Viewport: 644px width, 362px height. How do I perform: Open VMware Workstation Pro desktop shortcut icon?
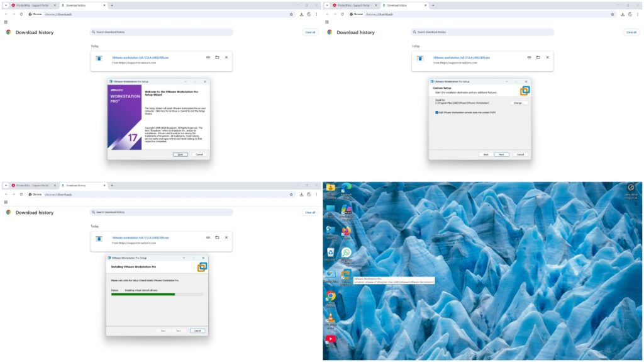click(345, 276)
